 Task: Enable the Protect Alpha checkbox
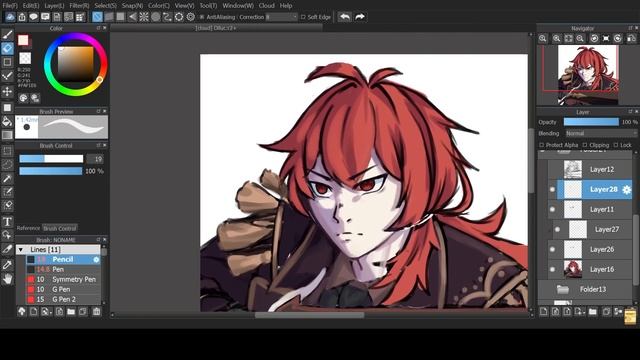pyautogui.click(x=542, y=145)
